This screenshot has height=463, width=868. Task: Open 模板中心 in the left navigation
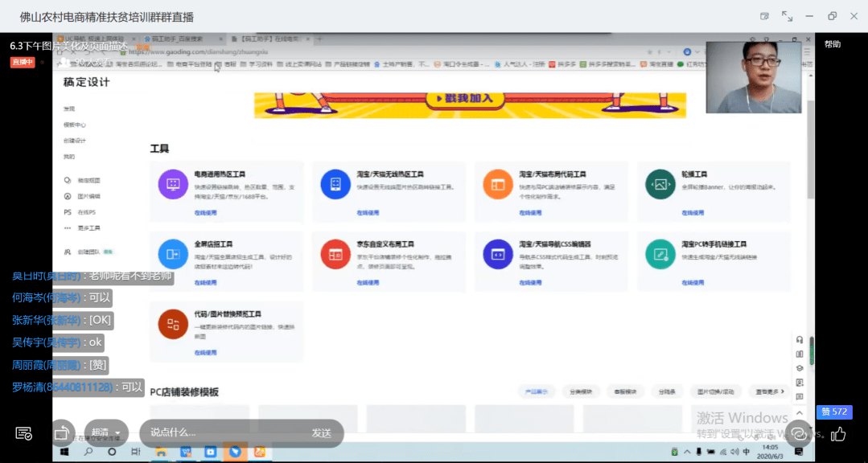(x=75, y=125)
